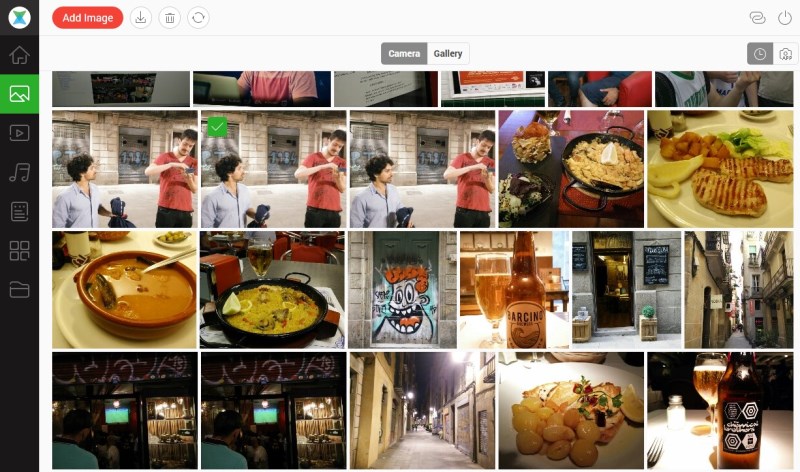Open the Apps grid section in the sidebar
This screenshot has width=800, height=472.
tap(19, 250)
